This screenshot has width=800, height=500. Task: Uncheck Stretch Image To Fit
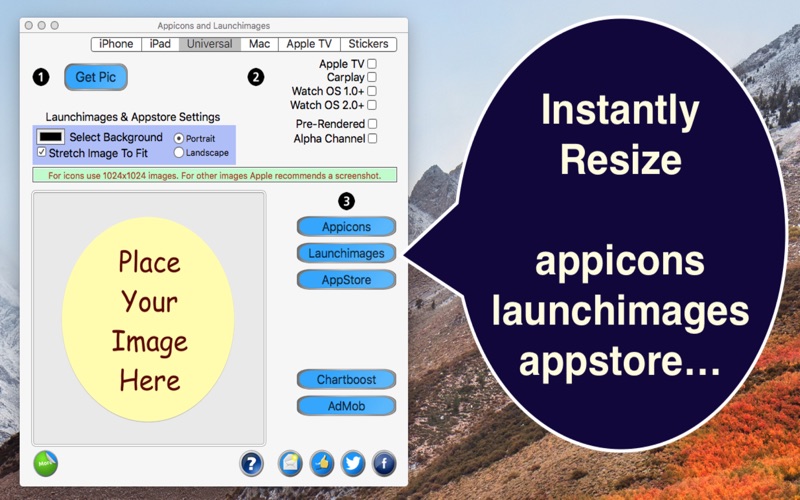tap(42, 152)
